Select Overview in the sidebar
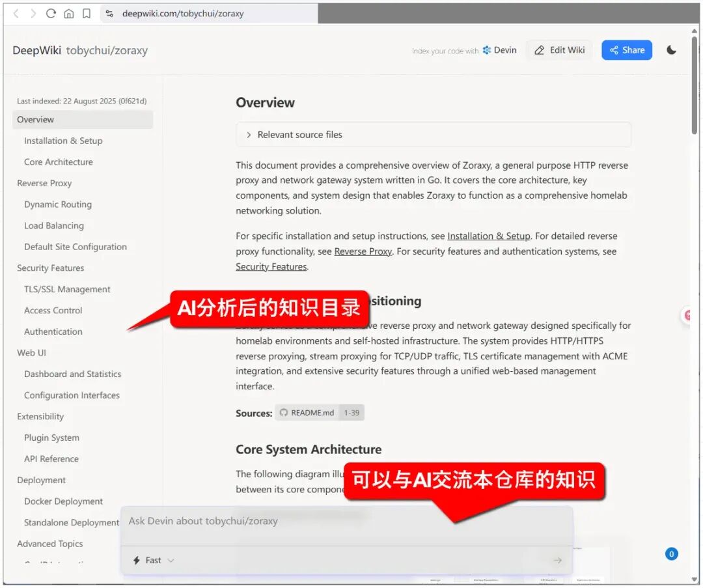Image resolution: width=703 pixels, height=588 pixels. click(x=83, y=120)
